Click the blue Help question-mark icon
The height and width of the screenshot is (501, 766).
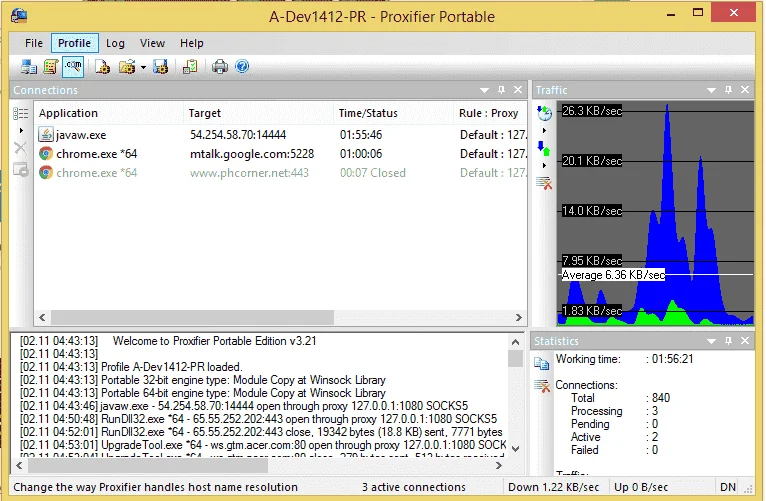[242, 66]
